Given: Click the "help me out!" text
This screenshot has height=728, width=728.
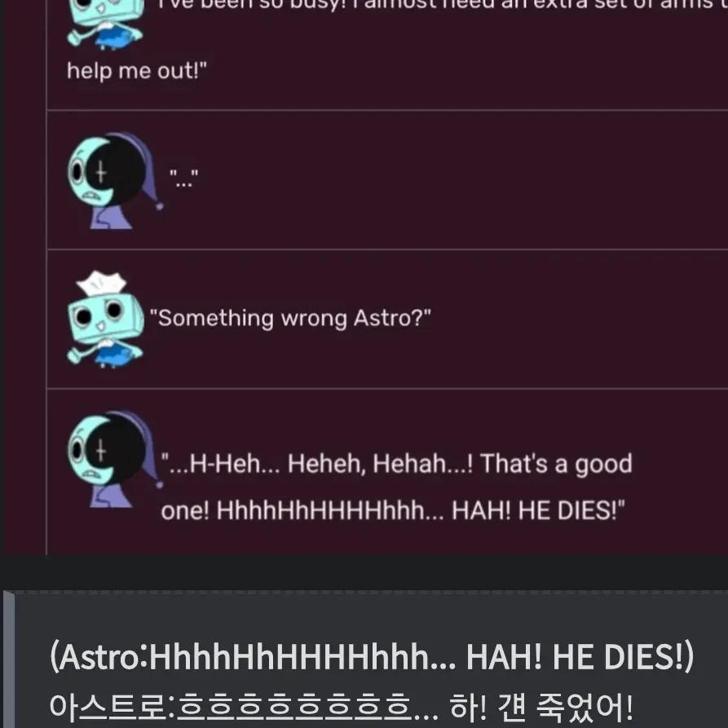Looking at the screenshot, I should click(x=136, y=71).
